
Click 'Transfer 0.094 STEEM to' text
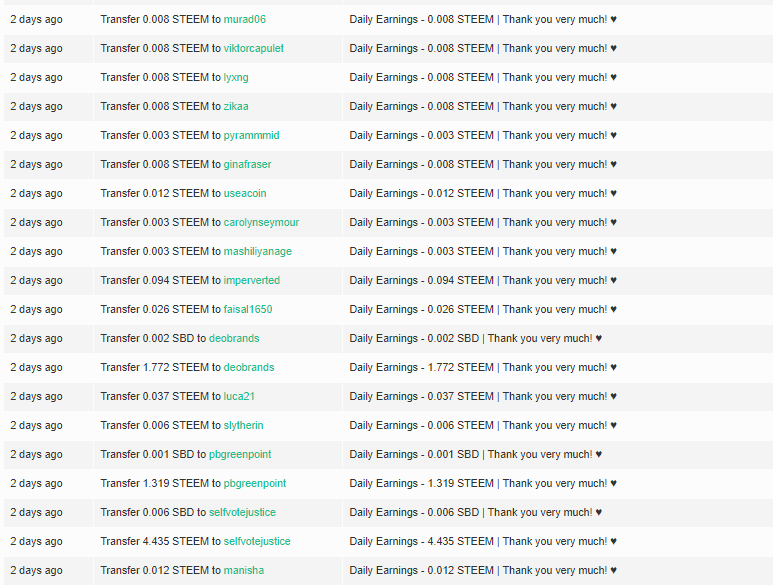click(161, 281)
